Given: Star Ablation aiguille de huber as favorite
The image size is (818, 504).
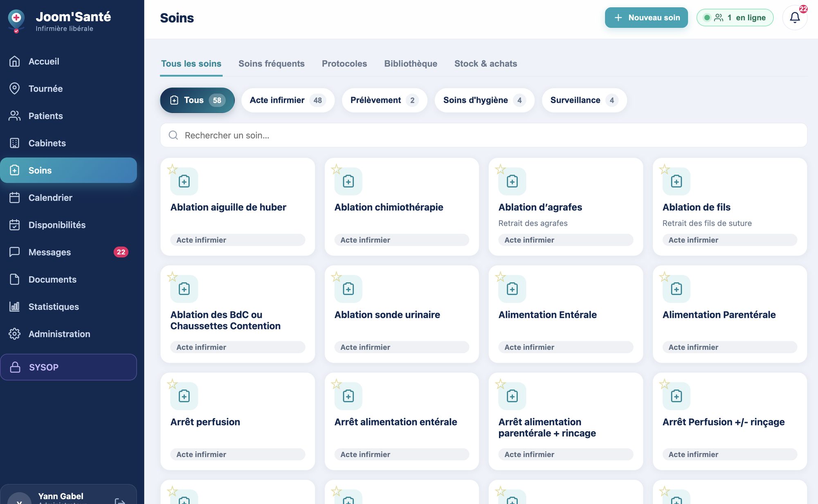Looking at the screenshot, I should [172, 169].
